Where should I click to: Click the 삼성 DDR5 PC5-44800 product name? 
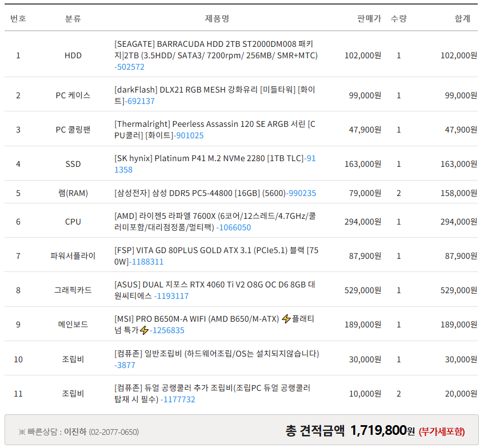[x=200, y=193]
